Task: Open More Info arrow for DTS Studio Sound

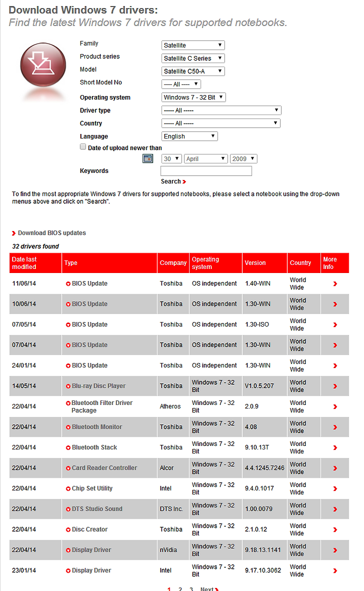Action: 335,509
